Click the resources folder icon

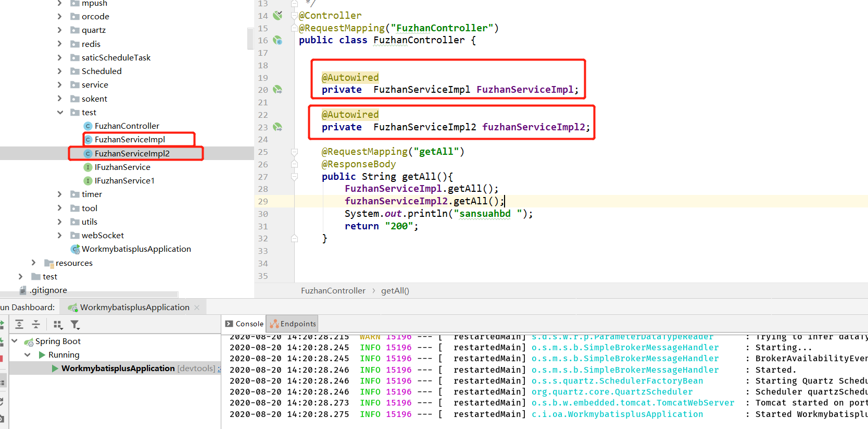pos(49,263)
